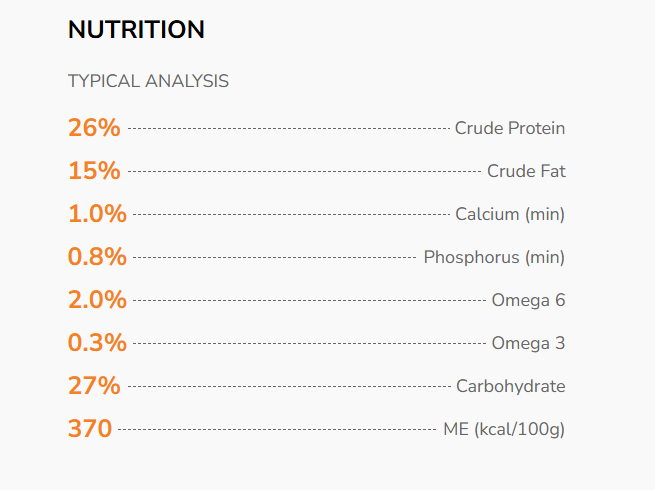Viewport: 655px width, 490px height.
Task: Click the dotted line in Omega 6 row
Action: pos(309,301)
